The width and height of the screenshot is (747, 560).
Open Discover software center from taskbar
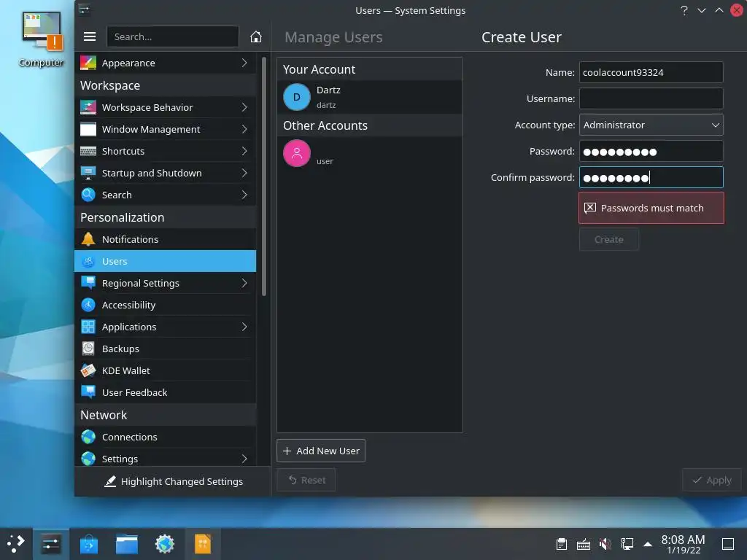click(88, 544)
